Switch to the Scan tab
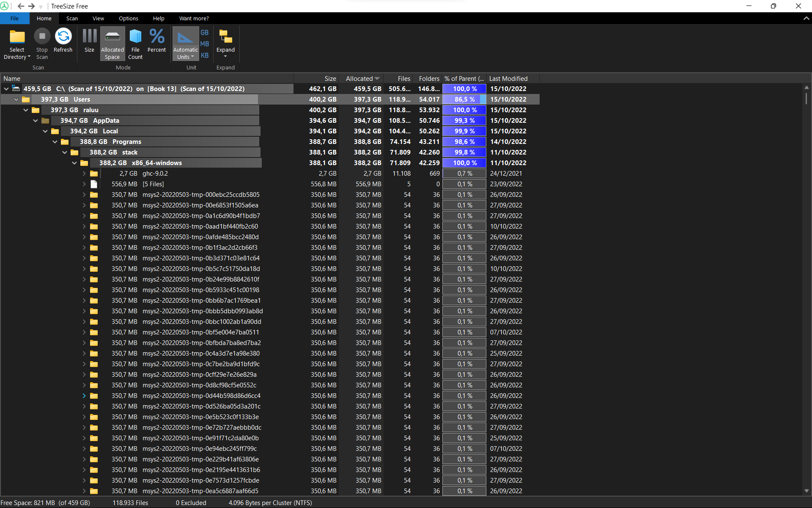Image resolution: width=812 pixels, height=508 pixels. 72,18
